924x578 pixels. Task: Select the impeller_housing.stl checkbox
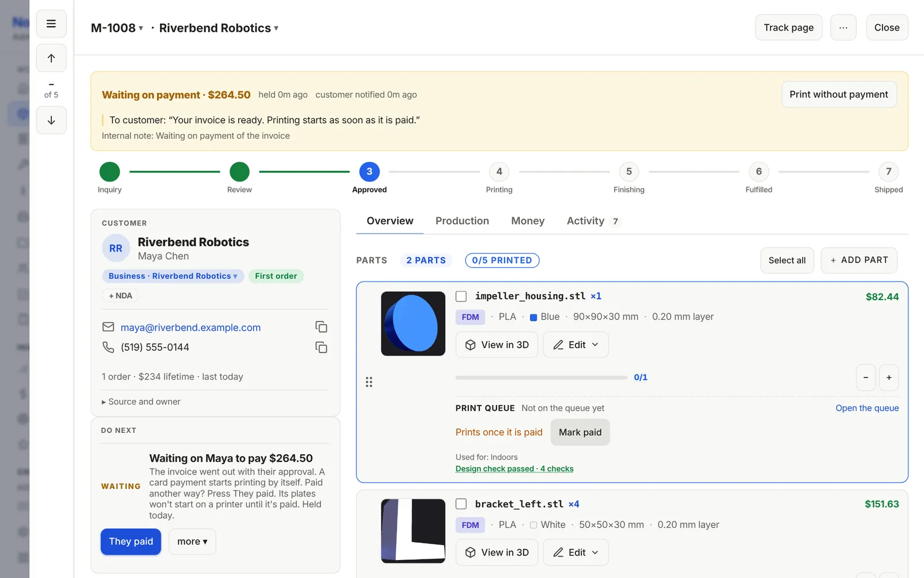click(461, 297)
